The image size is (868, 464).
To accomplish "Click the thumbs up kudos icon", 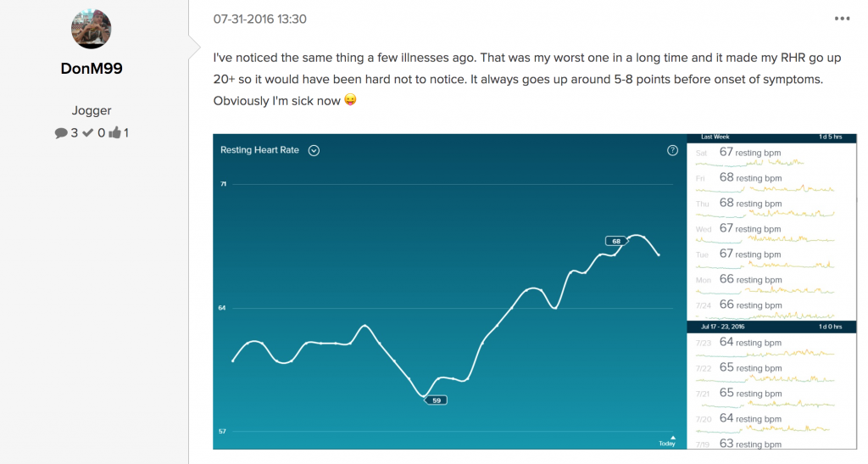I will [114, 132].
